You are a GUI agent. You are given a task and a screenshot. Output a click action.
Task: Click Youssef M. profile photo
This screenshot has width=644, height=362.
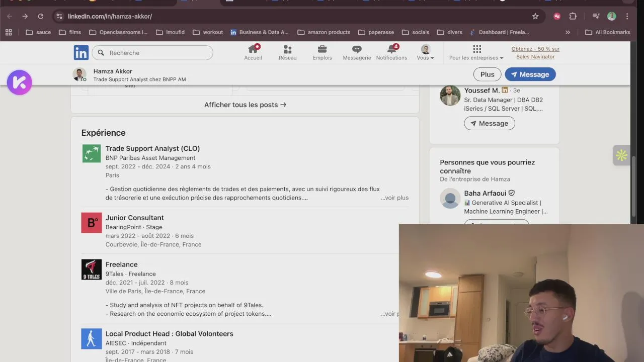[450, 96]
